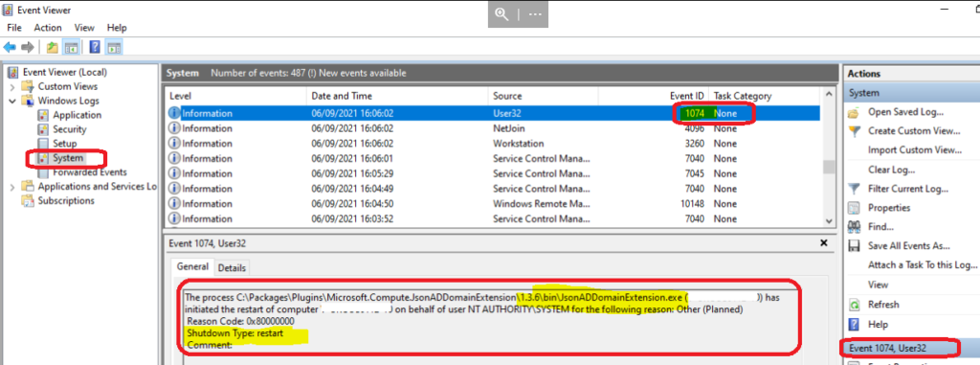Sort by Level column header
980x365 pixels.
pyautogui.click(x=236, y=96)
